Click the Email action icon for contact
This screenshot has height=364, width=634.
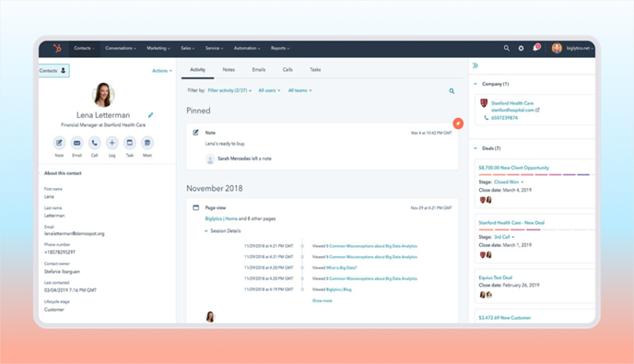coord(76,143)
